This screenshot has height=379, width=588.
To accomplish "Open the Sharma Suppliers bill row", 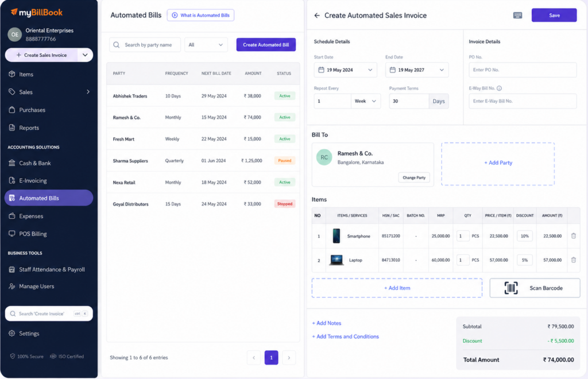I will click(203, 161).
